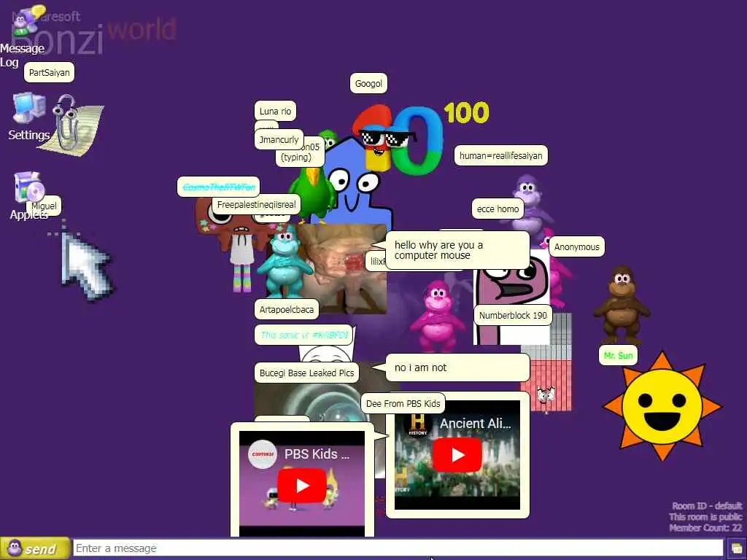
Task: Click the Mr. Sun sun avatar
Action: pyautogui.click(x=662, y=405)
